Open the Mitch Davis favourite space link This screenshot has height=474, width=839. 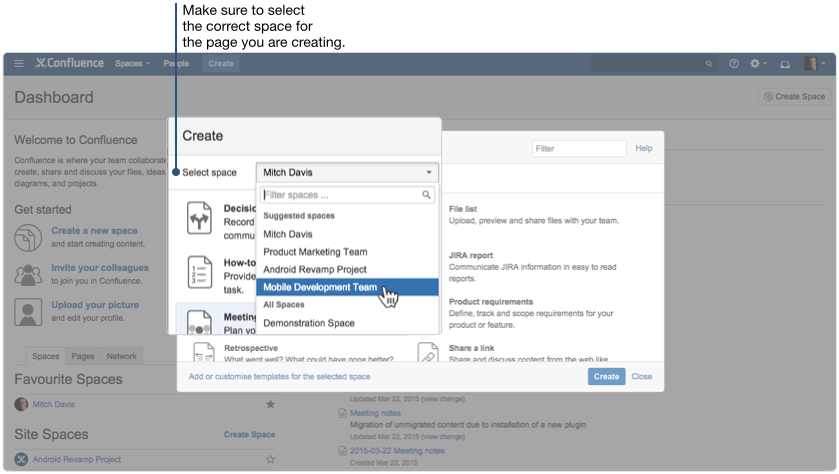click(x=54, y=404)
